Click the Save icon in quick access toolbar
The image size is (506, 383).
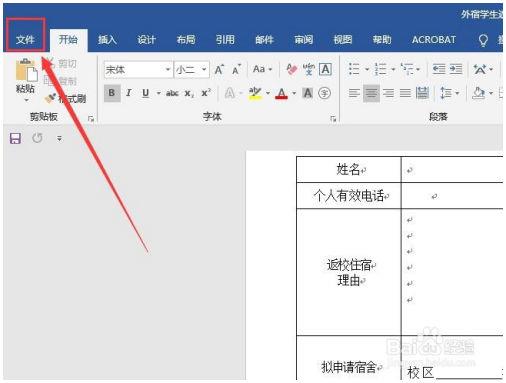(x=15, y=138)
